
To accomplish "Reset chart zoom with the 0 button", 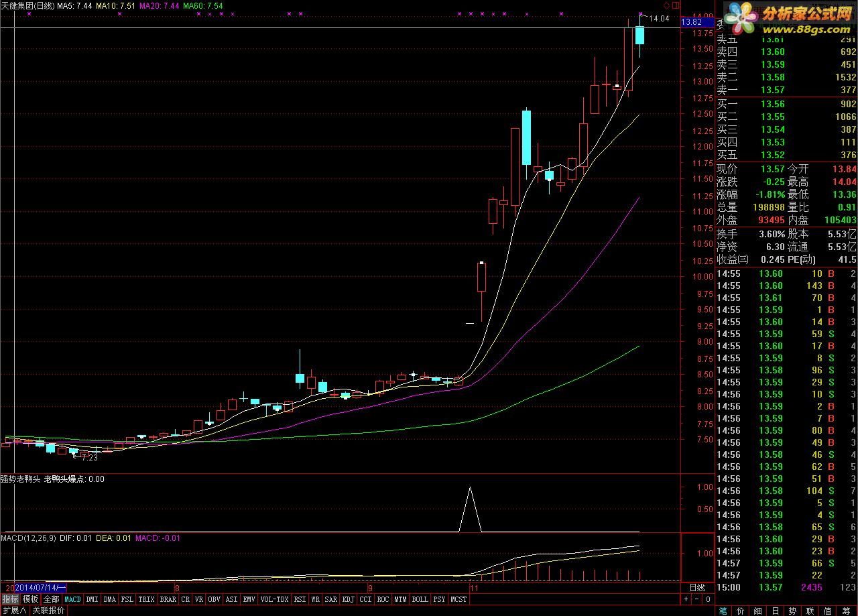I will point(708,599).
